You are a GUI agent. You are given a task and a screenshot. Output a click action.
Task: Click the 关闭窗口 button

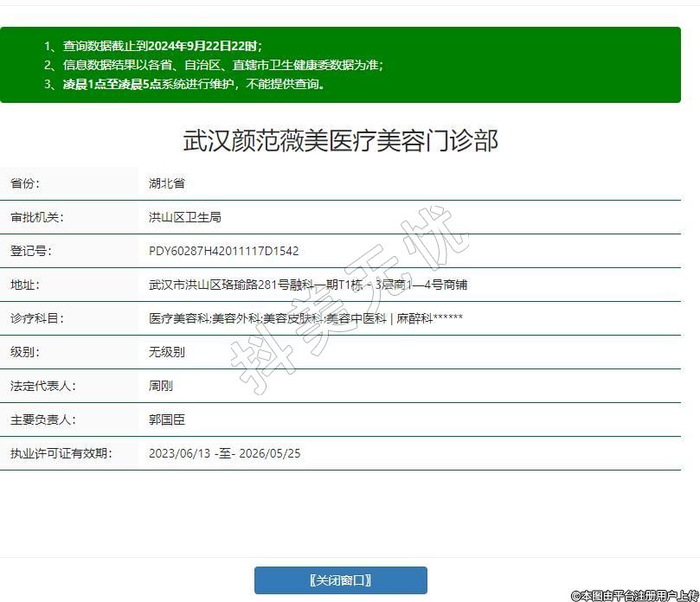coord(340,580)
